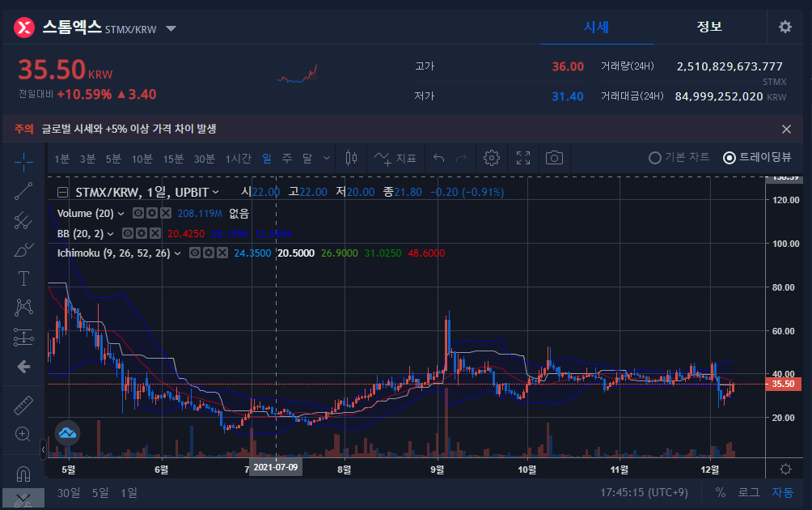Remove the Volume indicator
Viewport: 812px width, 510px height.
(166, 213)
